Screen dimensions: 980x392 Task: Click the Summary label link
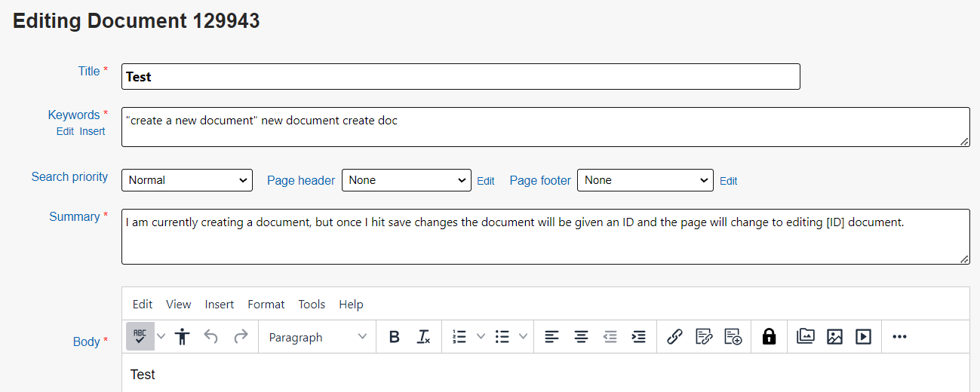(75, 216)
